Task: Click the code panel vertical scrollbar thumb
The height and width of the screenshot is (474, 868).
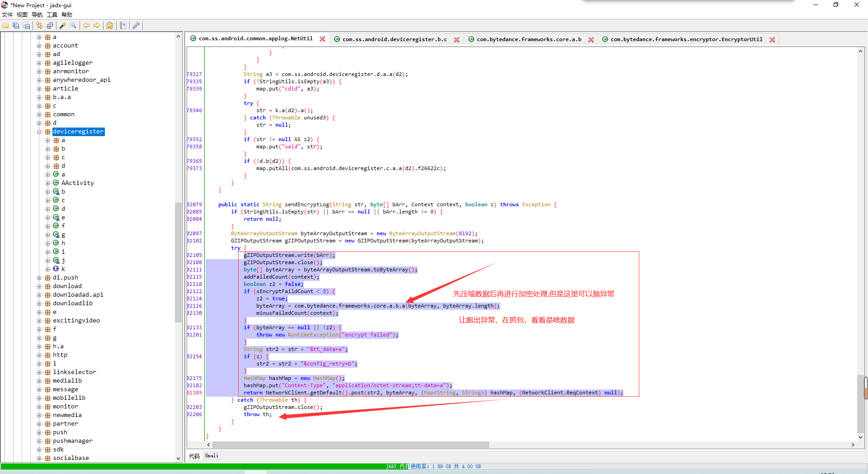Action: tap(860, 403)
